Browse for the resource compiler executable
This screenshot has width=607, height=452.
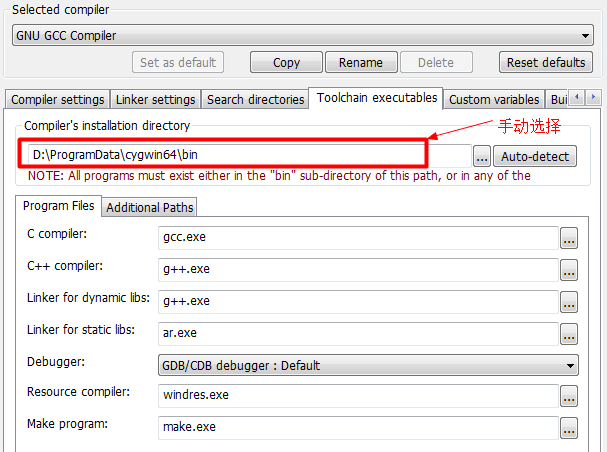tap(569, 396)
